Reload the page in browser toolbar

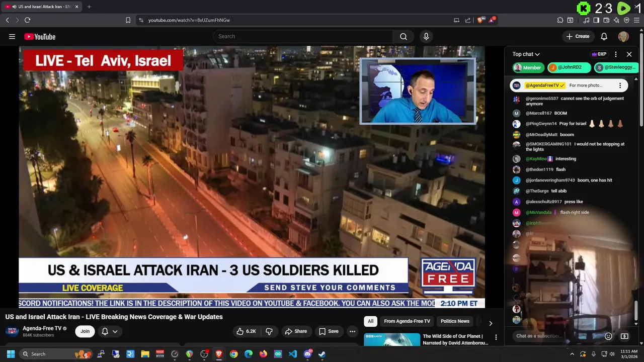click(27, 20)
